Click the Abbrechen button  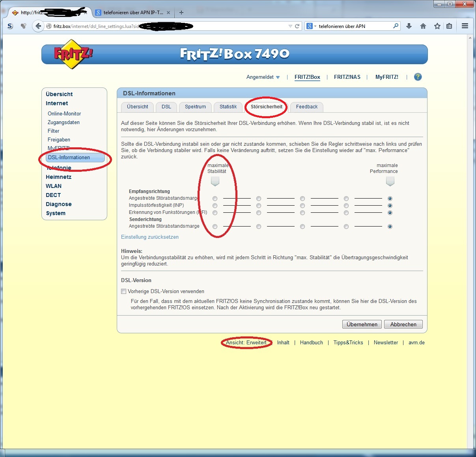tap(403, 324)
